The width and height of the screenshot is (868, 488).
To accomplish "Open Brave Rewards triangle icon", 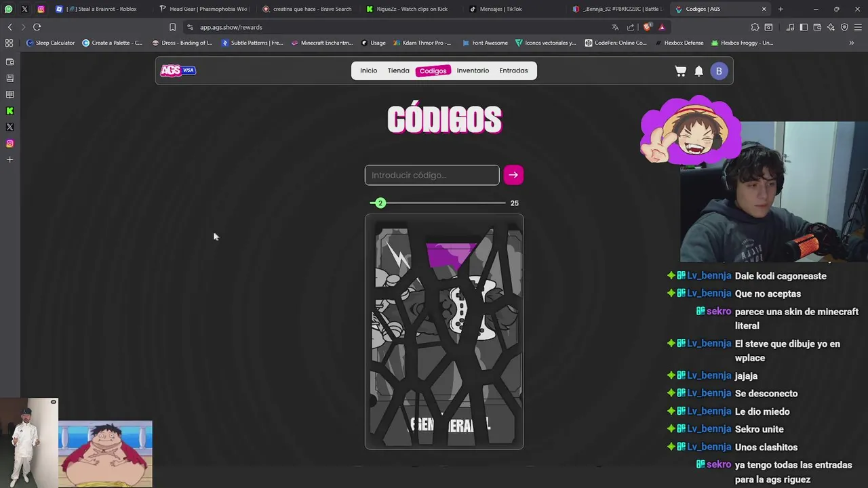I will coord(662,27).
